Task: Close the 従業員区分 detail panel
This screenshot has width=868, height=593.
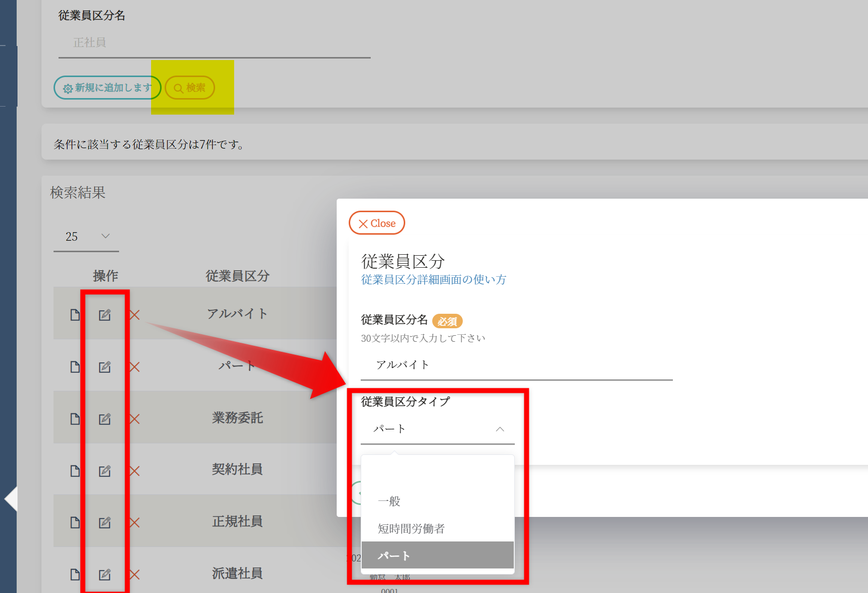Action: pos(377,223)
